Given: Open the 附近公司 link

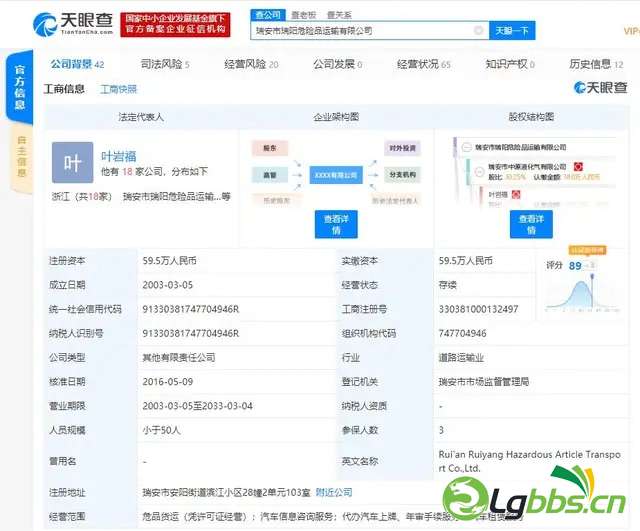Looking at the screenshot, I should [x=334, y=492].
